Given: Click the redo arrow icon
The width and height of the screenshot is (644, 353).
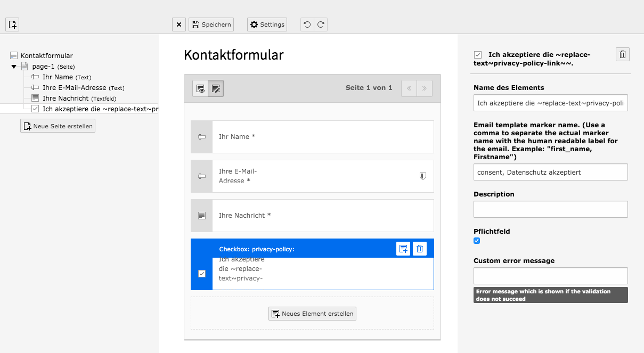Looking at the screenshot, I should click(x=320, y=24).
